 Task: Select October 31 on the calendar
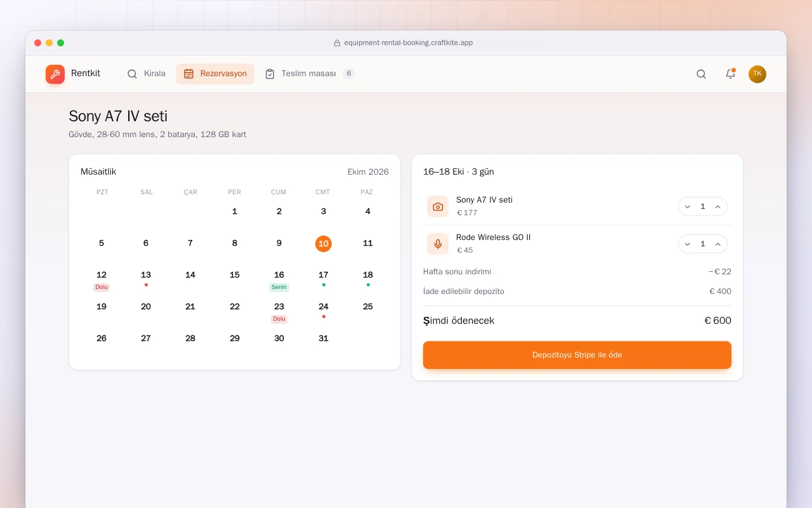pyautogui.click(x=324, y=338)
